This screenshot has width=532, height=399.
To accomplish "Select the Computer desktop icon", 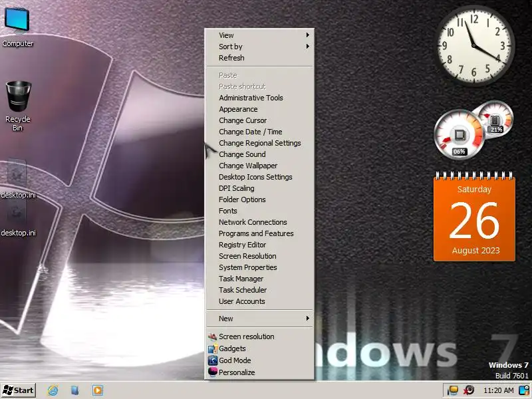I will (17, 27).
